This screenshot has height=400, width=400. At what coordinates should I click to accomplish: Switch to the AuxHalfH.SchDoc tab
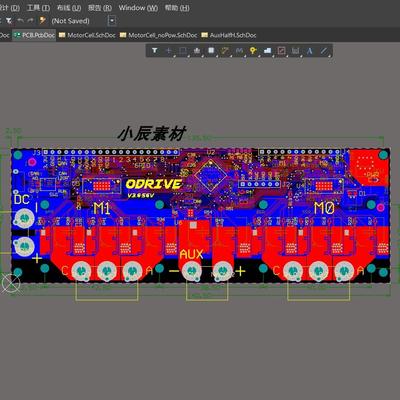229,35
